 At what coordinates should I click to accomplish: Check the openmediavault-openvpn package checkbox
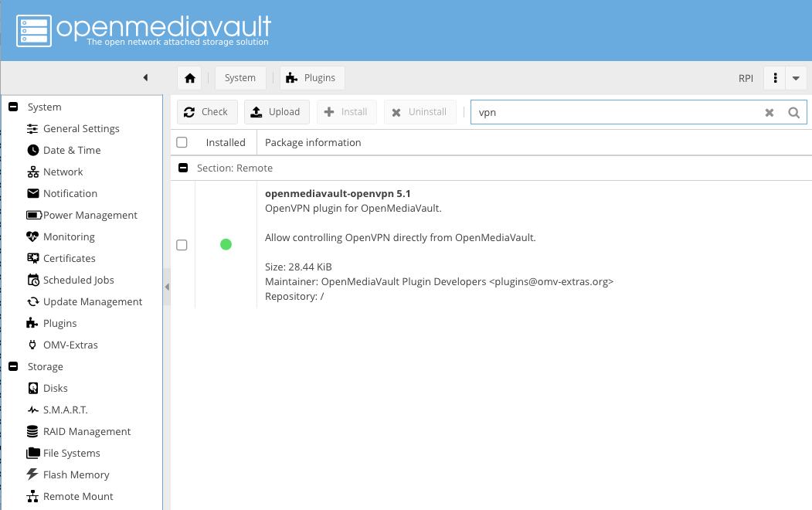point(182,245)
